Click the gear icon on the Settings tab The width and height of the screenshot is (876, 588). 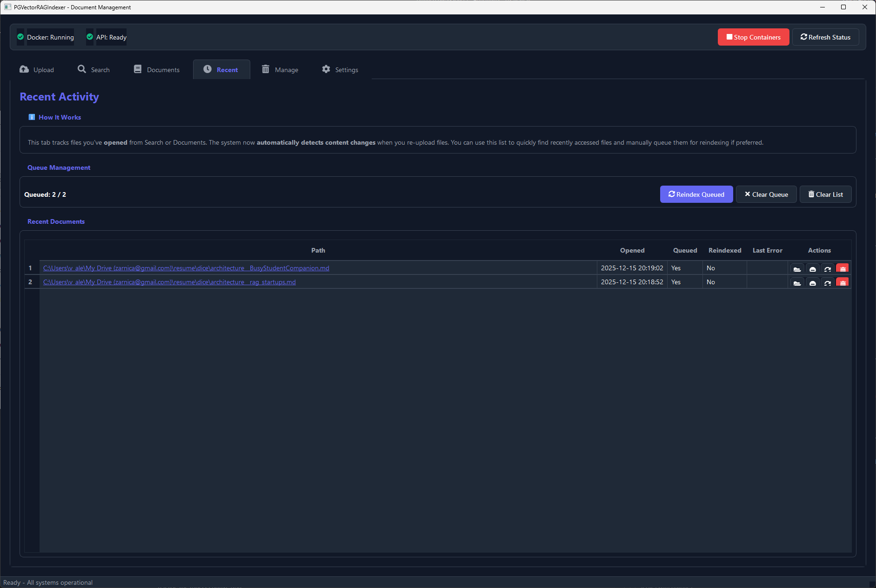(x=327, y=69)
